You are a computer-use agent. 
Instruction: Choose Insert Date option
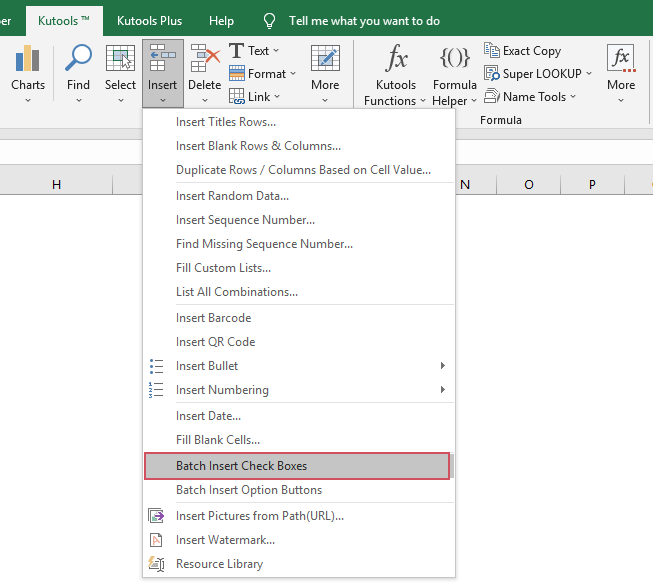pyautogui.click(x=299, y=416)
